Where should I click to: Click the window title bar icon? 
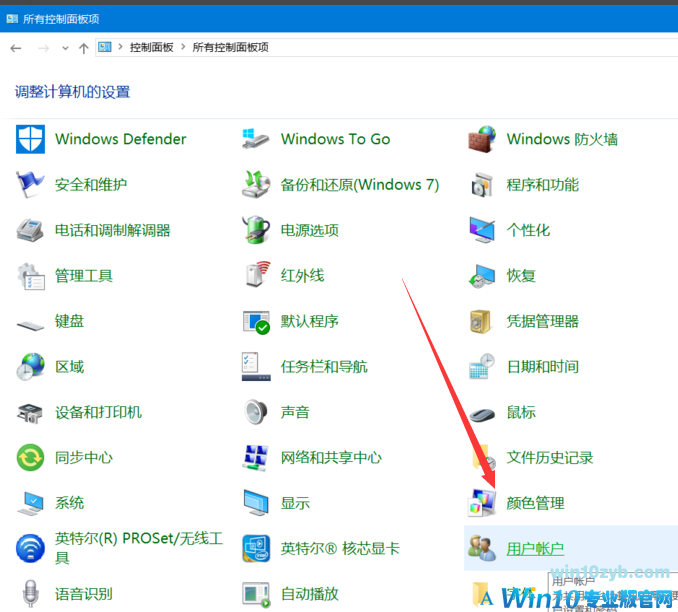(x=12, y=19)
